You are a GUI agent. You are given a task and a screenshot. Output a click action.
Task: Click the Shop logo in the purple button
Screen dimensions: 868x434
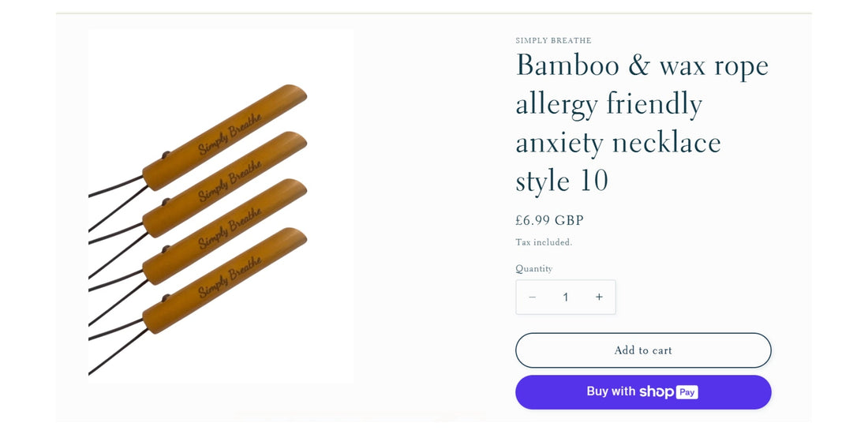coord(657,391)
